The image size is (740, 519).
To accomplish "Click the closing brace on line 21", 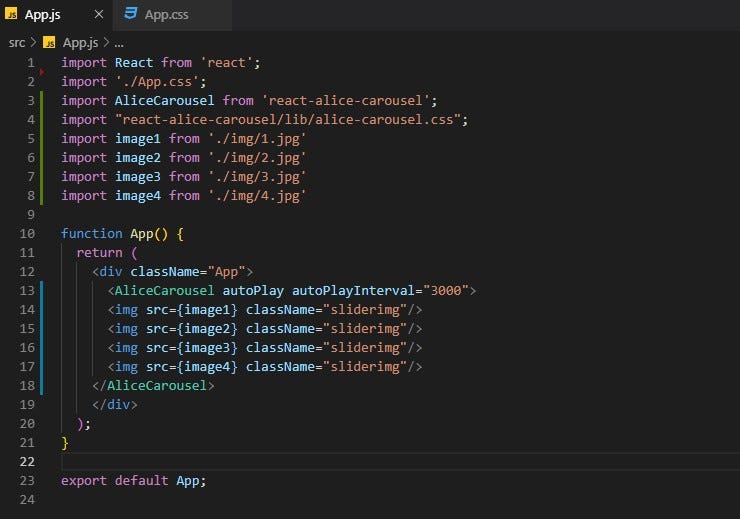I will (x=65, y=443).
